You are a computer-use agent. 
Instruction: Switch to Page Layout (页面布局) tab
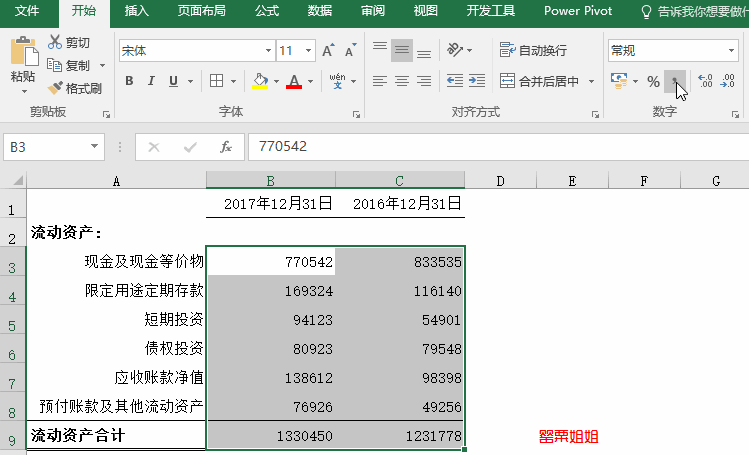(202, 11)
